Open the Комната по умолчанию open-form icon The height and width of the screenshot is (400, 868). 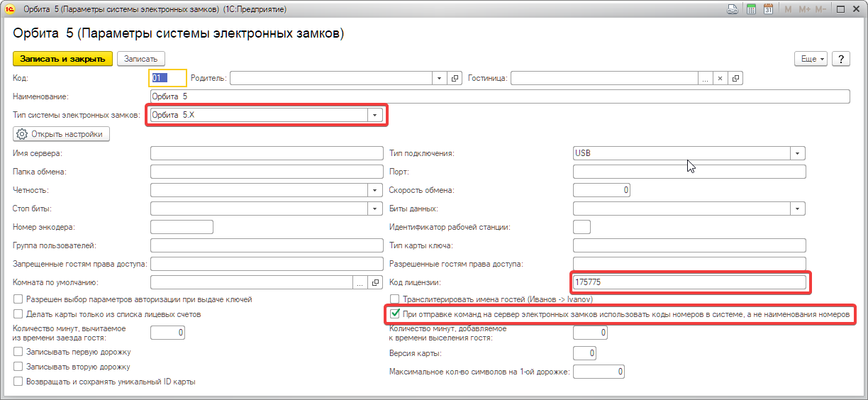click(376, 283)
